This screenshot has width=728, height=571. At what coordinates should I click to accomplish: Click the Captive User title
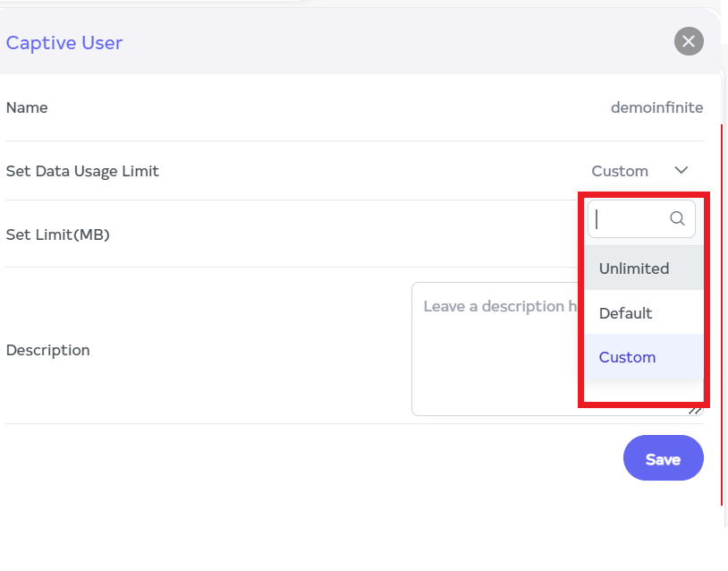click(64, 42)
